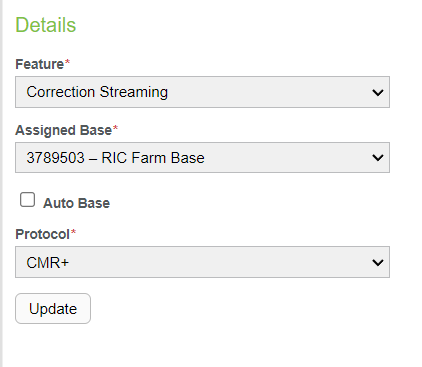This screenshot has height=367, width=422.
Task: Enable the Auto Base checkbox
Action: pyautogui.click(x=27, y=199)
